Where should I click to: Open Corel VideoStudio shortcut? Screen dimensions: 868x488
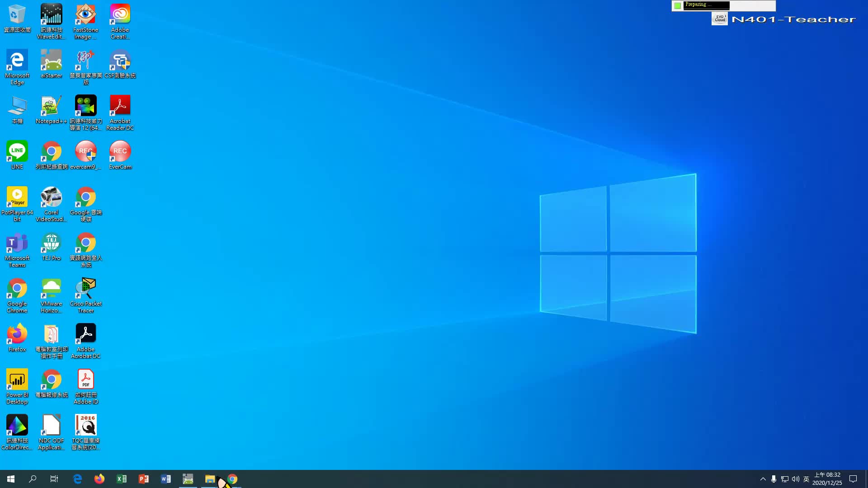coord(52,204)
